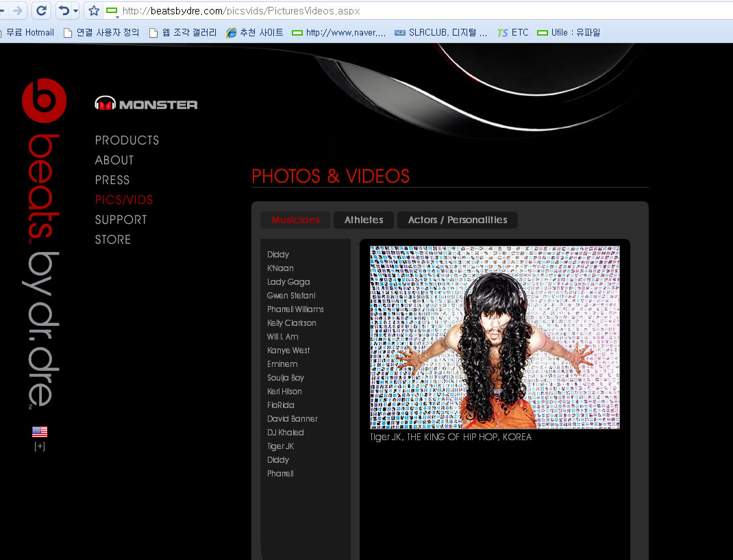
Task: Select Pharrell Williams in the list
Action: click(295, 309)
